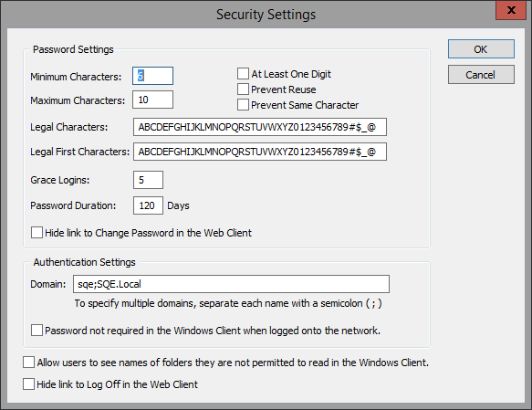This screenshot has height=410, width=532.
Task: Enable At Least One Digit checkbox
Action: coord(243,74)
